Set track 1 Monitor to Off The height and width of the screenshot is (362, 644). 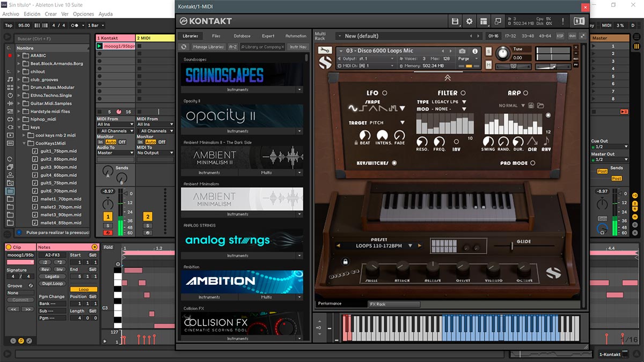click(x=122, y=142)
